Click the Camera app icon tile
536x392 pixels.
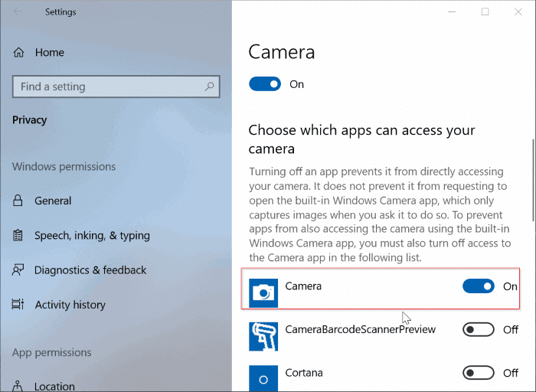(263, 293)
